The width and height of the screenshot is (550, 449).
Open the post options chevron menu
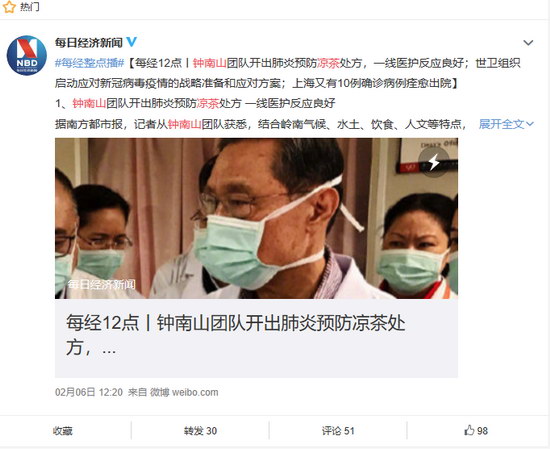point(528,43)
